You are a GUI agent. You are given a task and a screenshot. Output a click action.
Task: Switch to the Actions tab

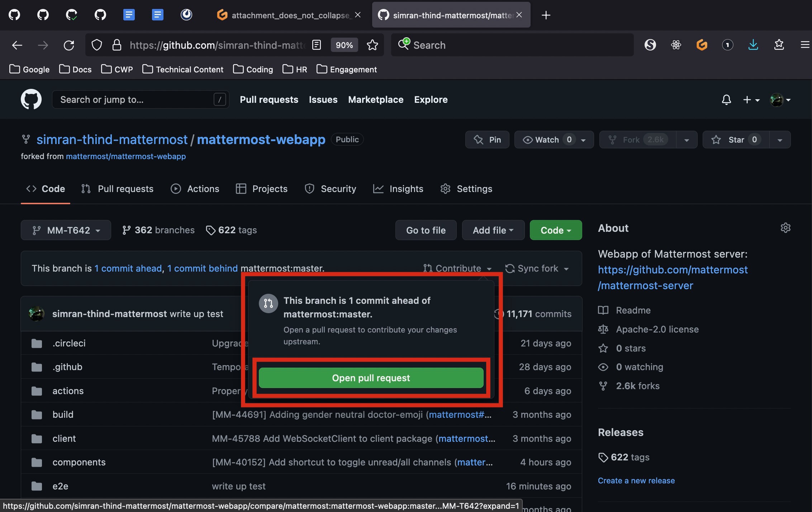click(195, 189)
